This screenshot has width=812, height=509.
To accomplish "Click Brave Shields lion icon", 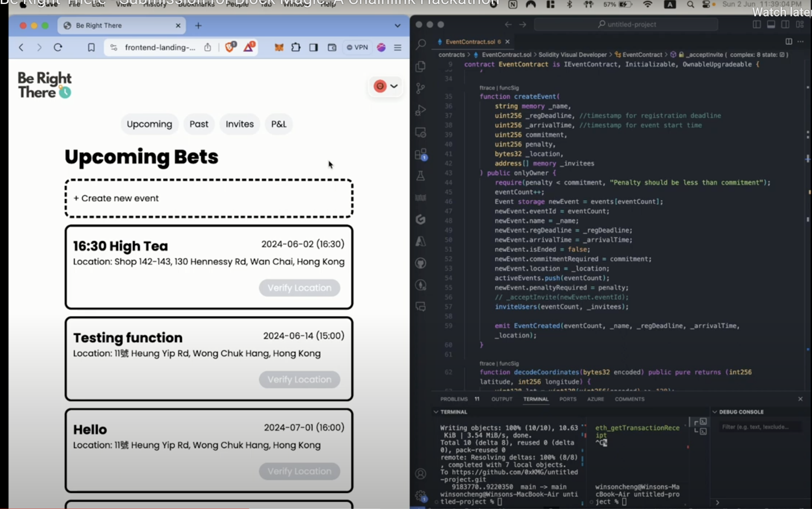I will point(230,47).
